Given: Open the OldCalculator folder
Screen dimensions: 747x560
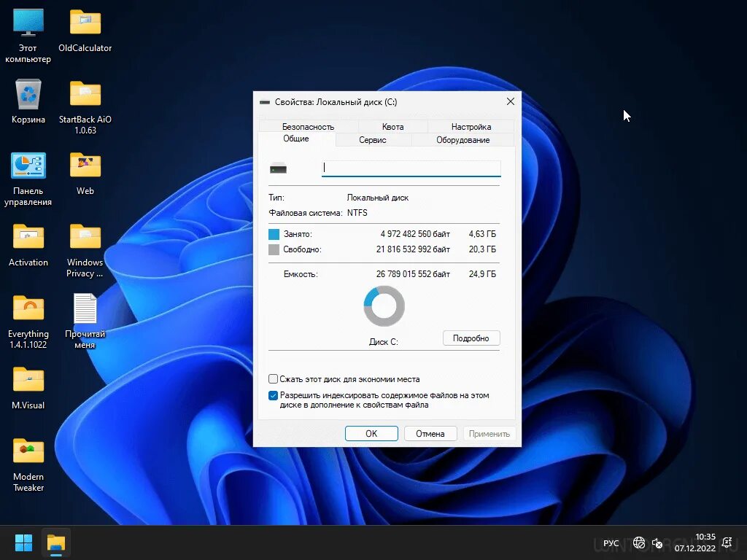Looking at the screenshot, I should coord(85,22).
